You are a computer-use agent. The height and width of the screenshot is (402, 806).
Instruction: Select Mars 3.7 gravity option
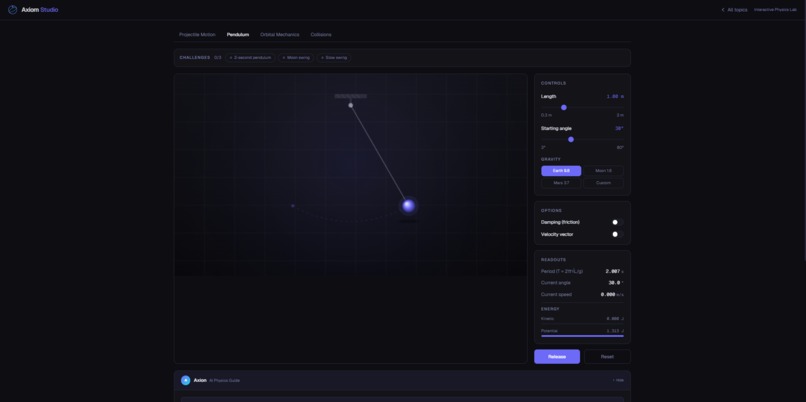(x=561, y=183)
